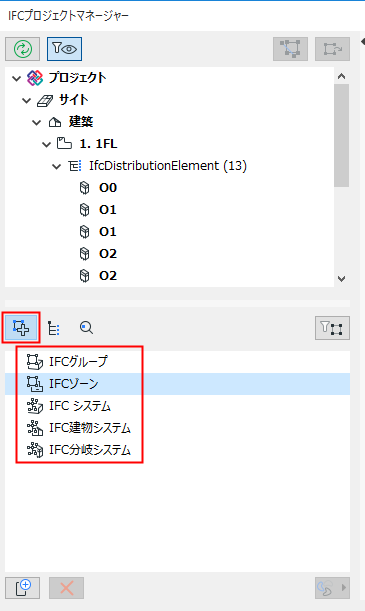Open the assignments view button
Image resolution: width=365 pixels, height=611 pixels.
click(21, 328)
